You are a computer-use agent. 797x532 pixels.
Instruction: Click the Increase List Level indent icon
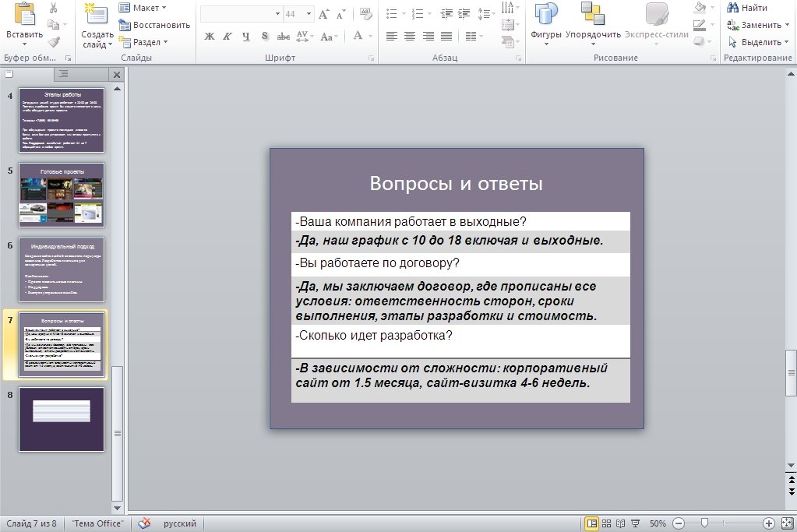464,14
